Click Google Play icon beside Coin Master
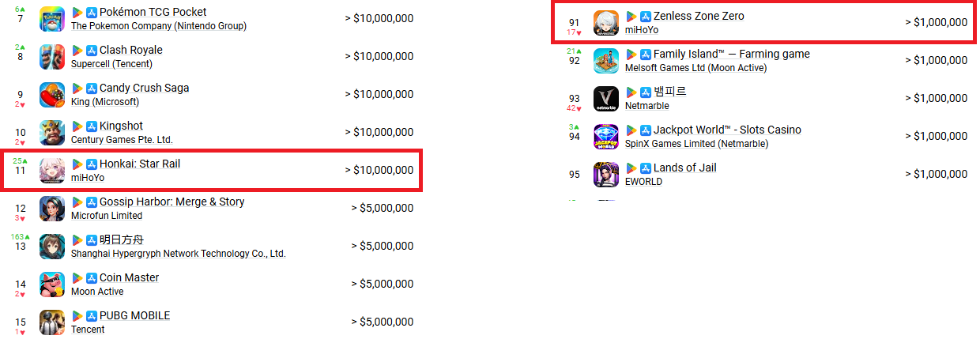Viewport: 980px width, 343px height. pyautogui.click(x=77, y=278)
